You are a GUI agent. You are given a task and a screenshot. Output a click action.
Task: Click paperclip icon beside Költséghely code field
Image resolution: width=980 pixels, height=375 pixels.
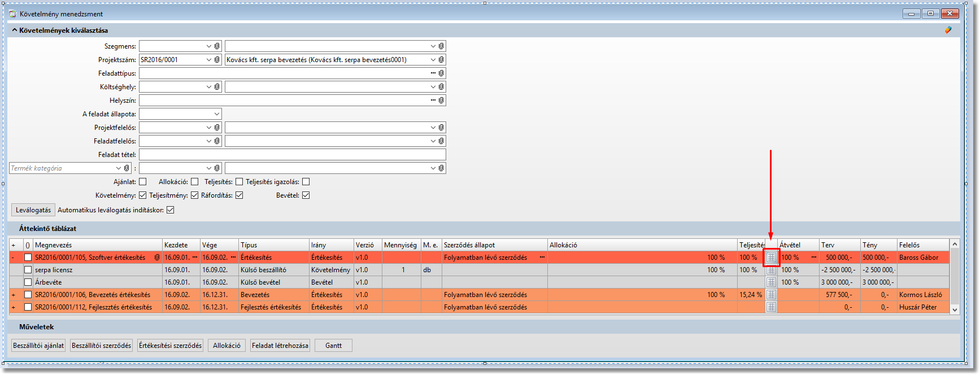(x=217, y=87)
